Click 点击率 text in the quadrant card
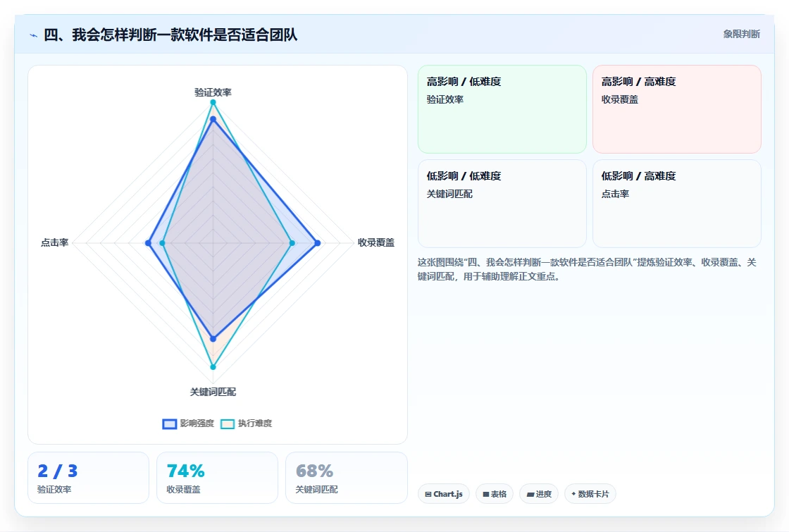The width and height of the screenshot is (789, 532). coord(615,194)
